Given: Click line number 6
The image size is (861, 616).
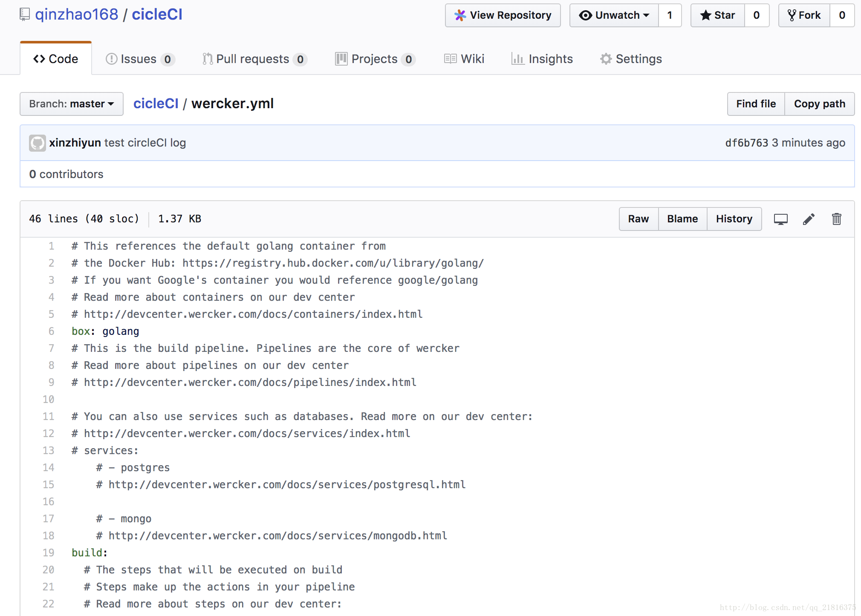Looking at the screenshot, I should [51, 331].
